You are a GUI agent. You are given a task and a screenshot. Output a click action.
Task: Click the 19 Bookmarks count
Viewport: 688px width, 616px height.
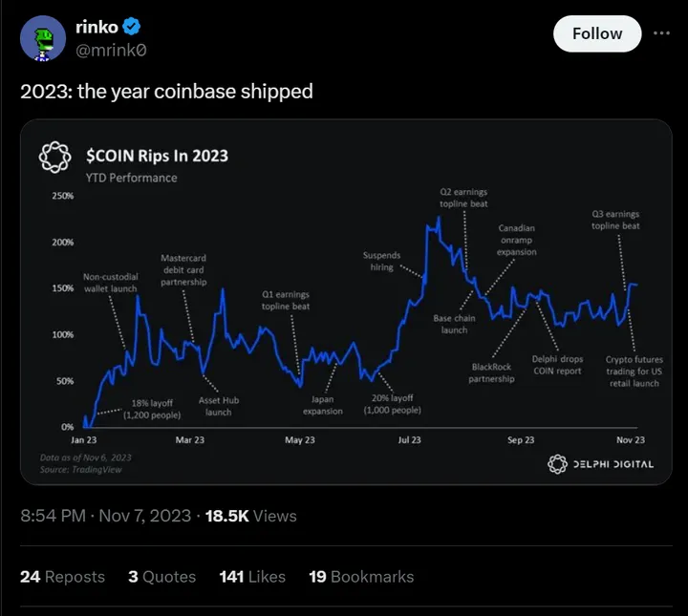pos(361,577)
